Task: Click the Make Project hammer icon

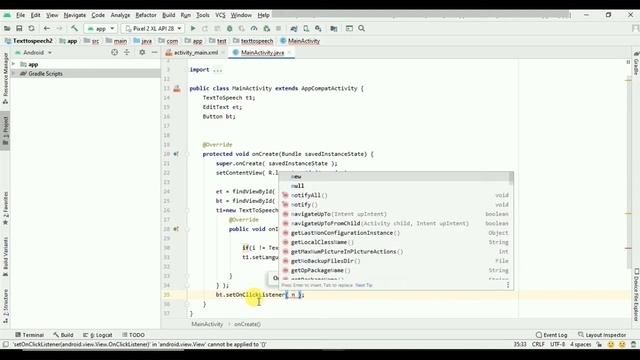Action: click(74, 29)
